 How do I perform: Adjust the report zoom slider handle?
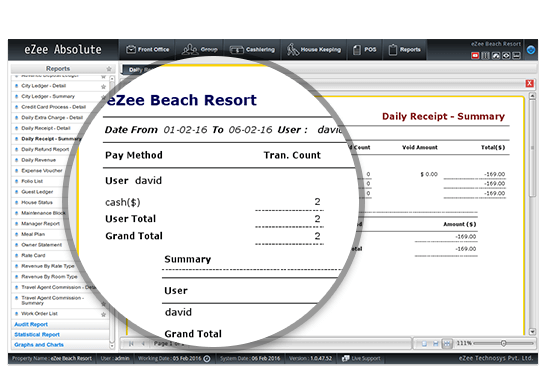[x=503, y=343]
